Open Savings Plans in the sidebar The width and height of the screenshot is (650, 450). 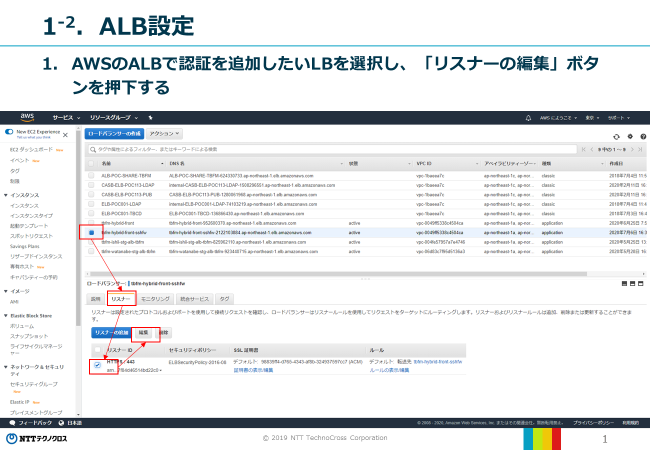tap(25, 246)
